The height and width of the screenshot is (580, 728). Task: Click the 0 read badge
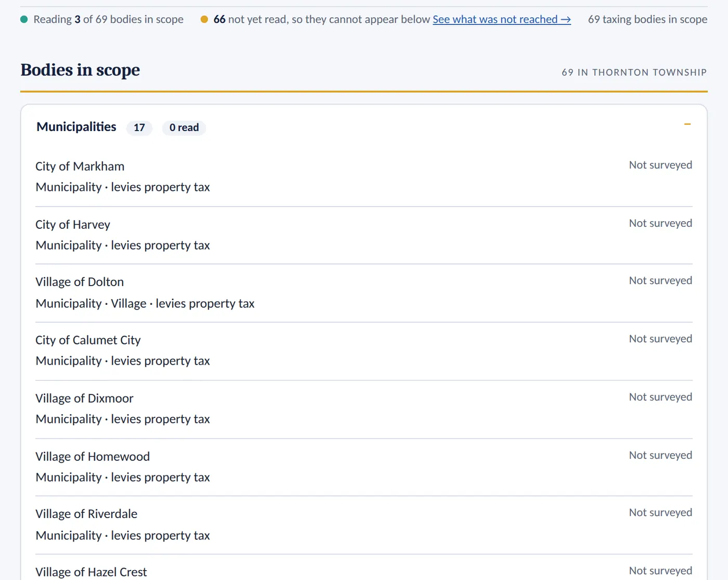coord(184,127)
